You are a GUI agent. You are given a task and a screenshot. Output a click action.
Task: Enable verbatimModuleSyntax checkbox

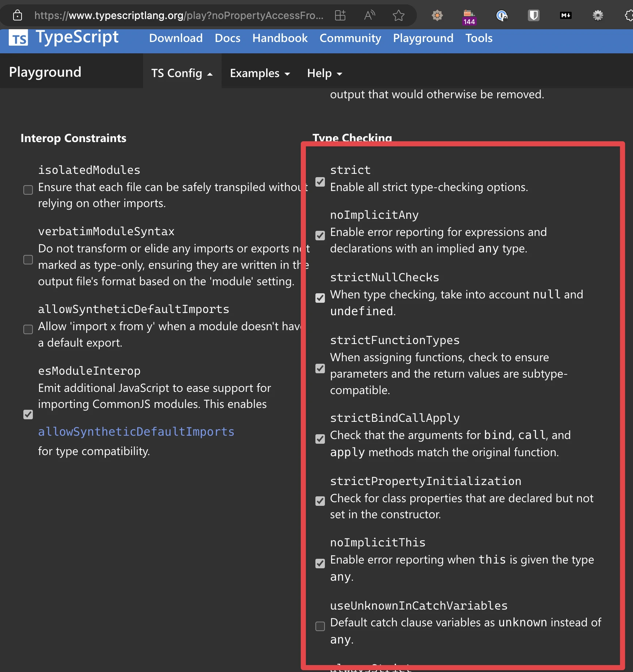[x=28, y=260]
